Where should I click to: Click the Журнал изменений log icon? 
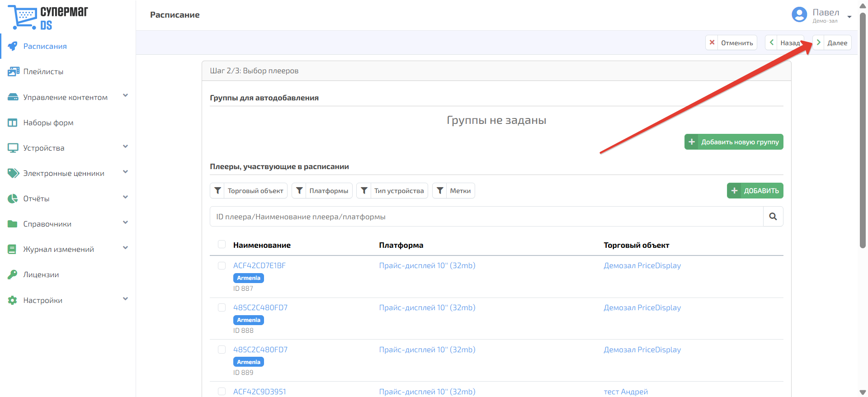click(12, 249)
